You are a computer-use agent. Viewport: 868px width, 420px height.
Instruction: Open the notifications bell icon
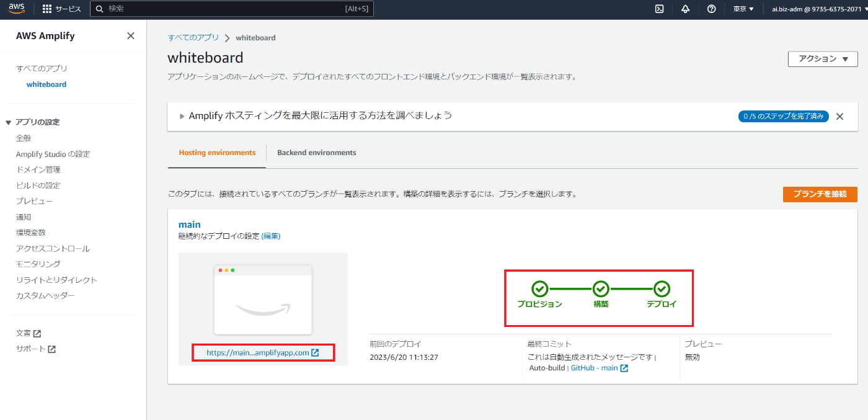click(686, 9)
